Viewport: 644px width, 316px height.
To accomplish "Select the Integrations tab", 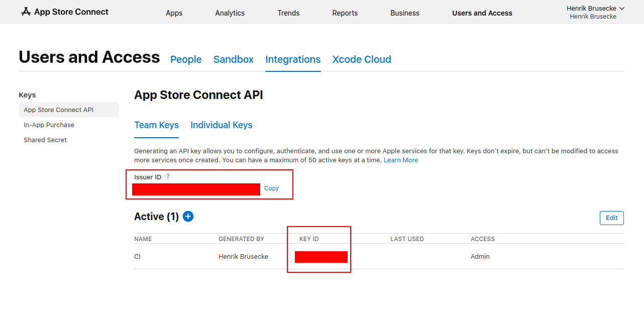I will (293, 59).
